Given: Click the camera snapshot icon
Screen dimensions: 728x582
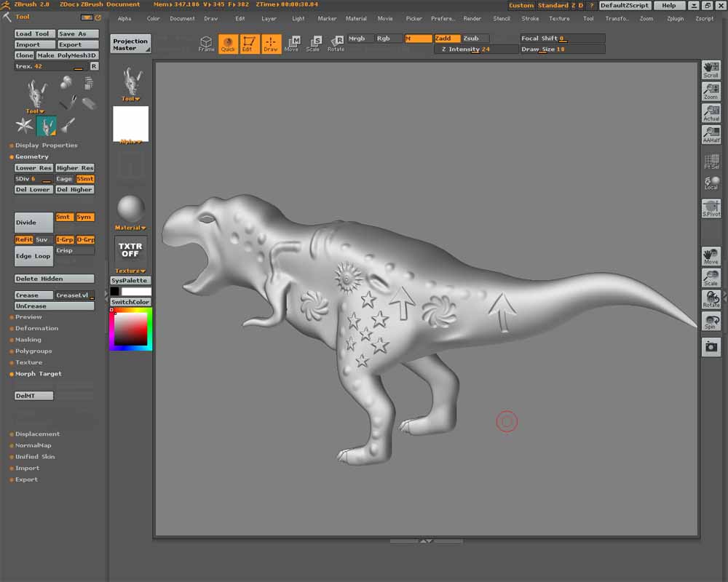Looking at the screenshot, I should pyautogui.click(x=711, y=347).
